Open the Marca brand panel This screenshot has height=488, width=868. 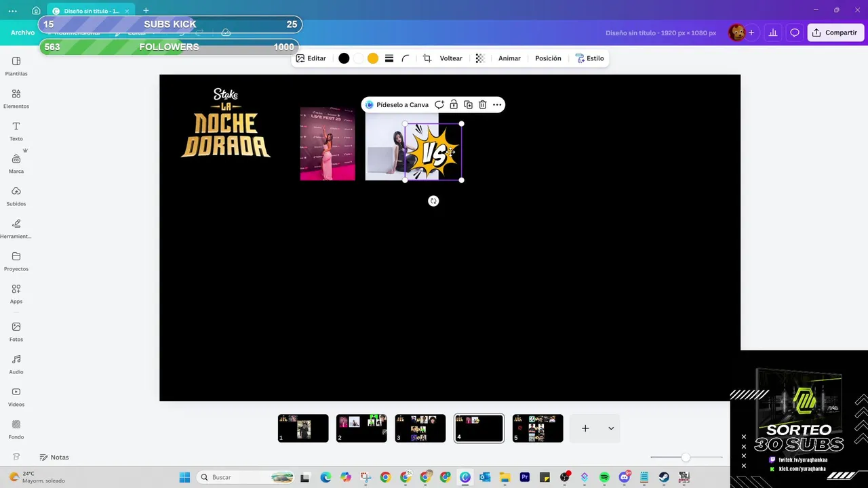[x=16, y=163]
